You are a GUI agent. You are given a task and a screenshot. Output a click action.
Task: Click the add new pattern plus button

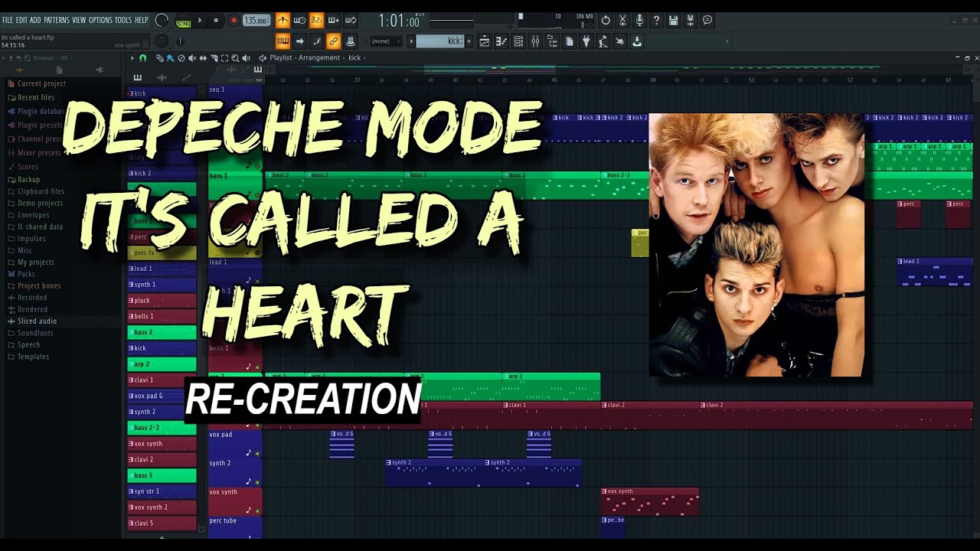[469, 41]
